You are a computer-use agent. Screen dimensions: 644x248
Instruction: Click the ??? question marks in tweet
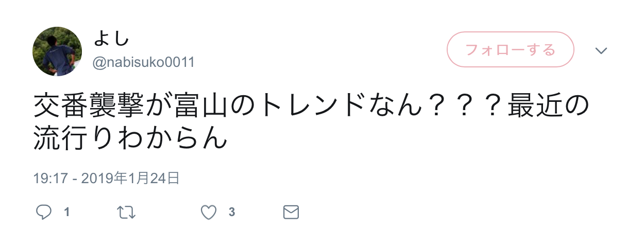pyautogui.click(x=465, y=106)
